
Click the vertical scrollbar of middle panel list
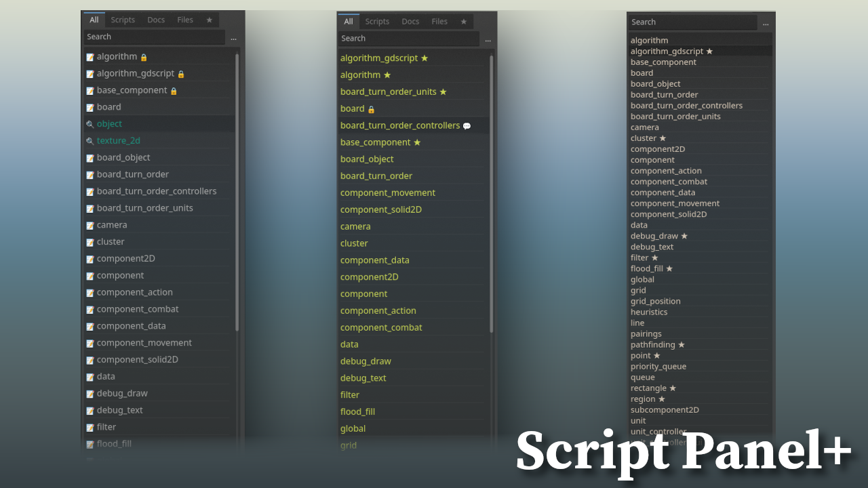(x=491, y=194)
